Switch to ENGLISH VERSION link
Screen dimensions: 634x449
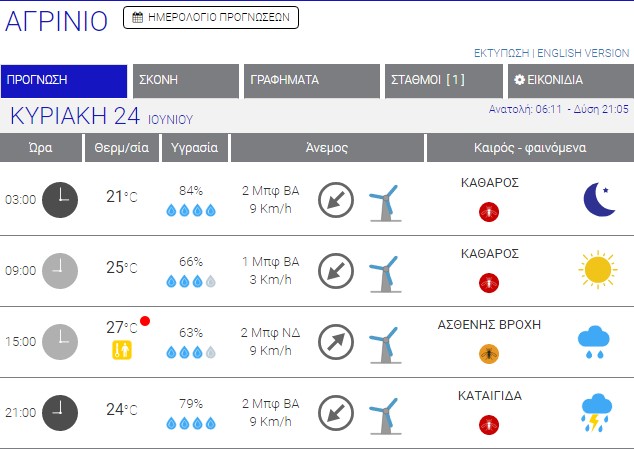[583, 53]
